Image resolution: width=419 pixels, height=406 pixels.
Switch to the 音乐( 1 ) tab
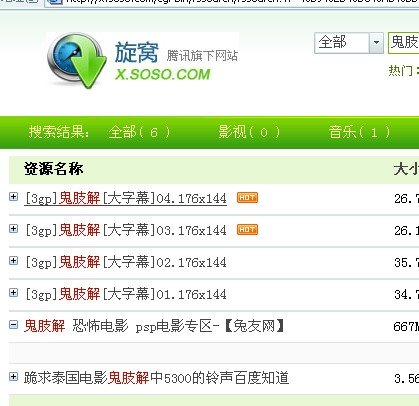click(359, 132)
